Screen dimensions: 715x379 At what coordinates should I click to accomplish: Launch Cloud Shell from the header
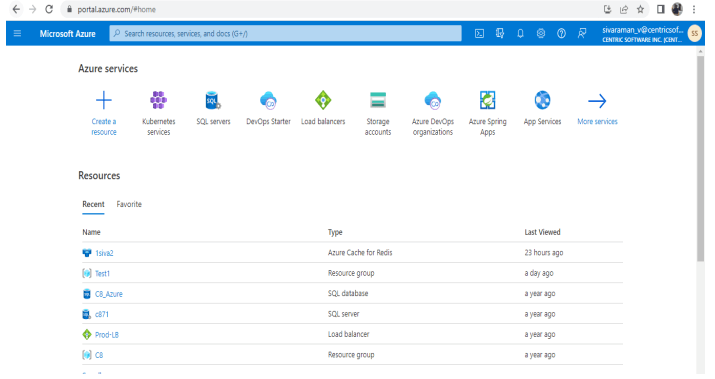pyautogui.click(x=479, y=33)
